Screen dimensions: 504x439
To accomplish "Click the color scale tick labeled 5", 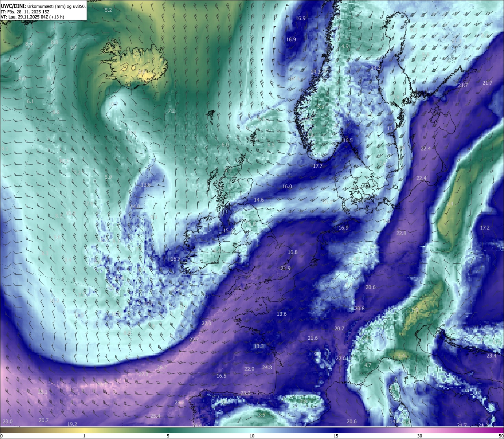I will click(168, 436).
